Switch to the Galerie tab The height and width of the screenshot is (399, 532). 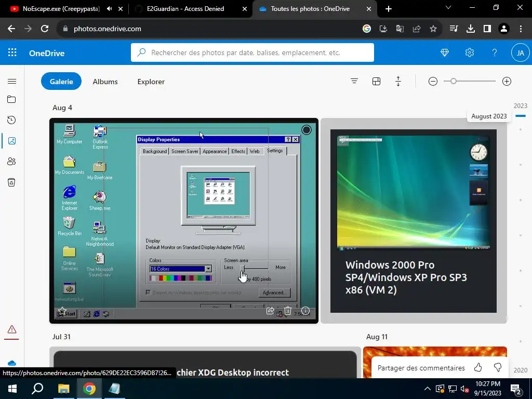tap(61, 82)
